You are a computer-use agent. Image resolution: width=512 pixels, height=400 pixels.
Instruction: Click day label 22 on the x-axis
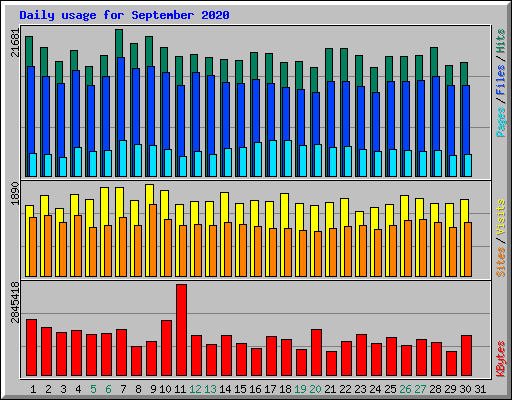pyautogui.click(x=345, y=389)
